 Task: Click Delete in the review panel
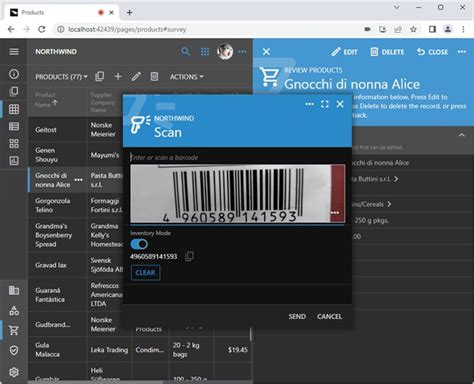(x=387, y=52)
